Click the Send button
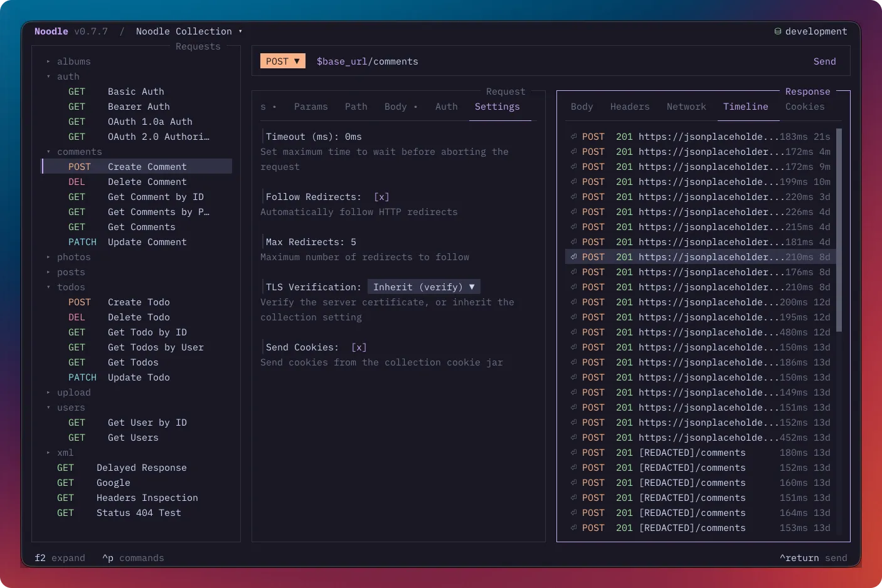The height and width of the screenshot is (588, 882). (x=824, y=61)
